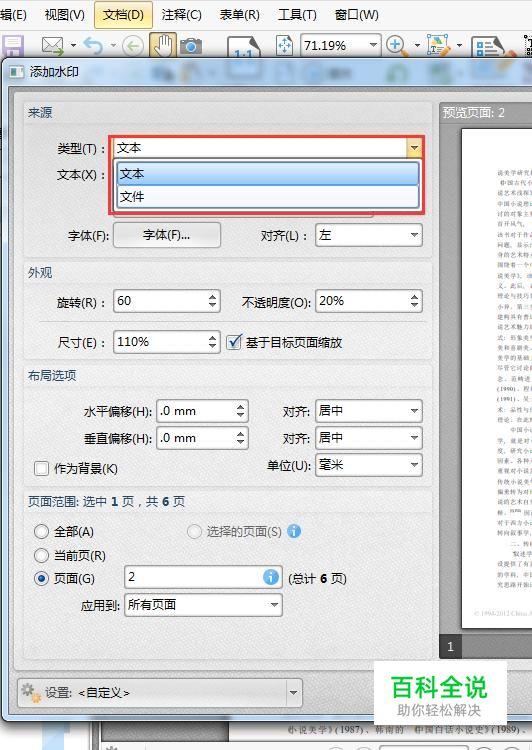Open the 窗口(W) menu
This screenshot has width=532, height=750.
point(356,15)
